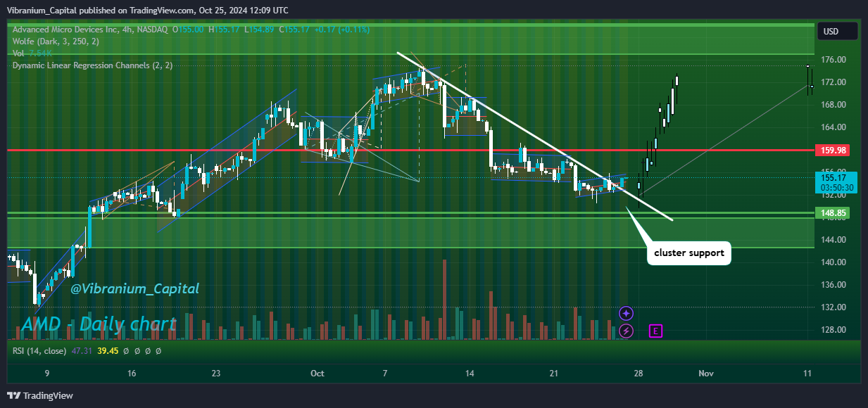The width and height of the screenshot is (868, 408).
Task: Click the 21 date label on time axis
Action: click(554, 374)
